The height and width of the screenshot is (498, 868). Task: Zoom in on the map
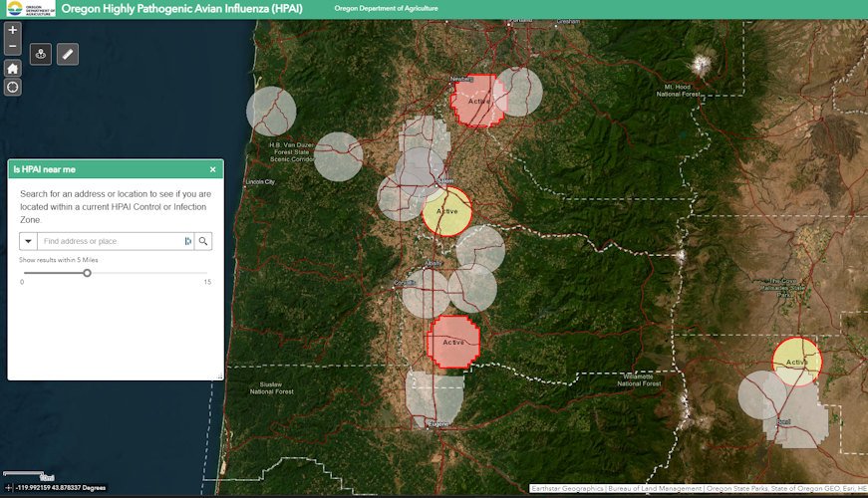point(12,30)
